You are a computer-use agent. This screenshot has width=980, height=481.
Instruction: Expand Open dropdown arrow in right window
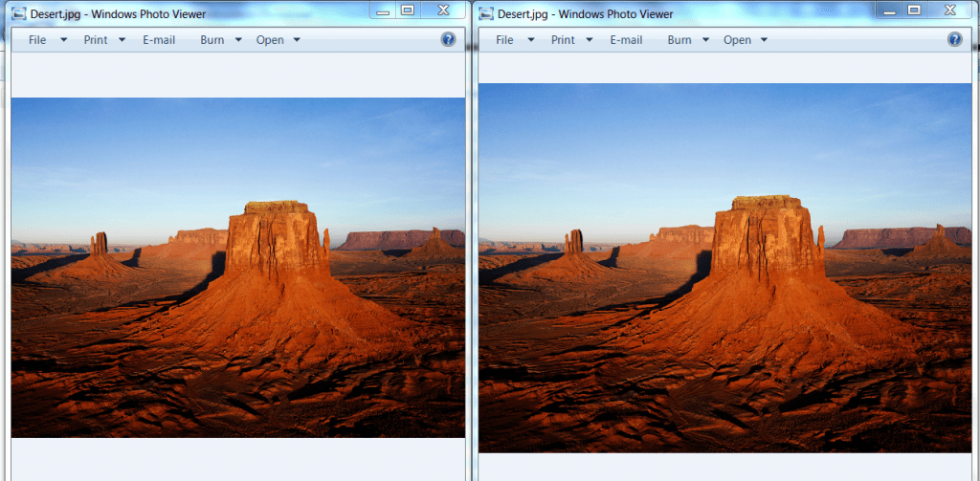(764, 40)
